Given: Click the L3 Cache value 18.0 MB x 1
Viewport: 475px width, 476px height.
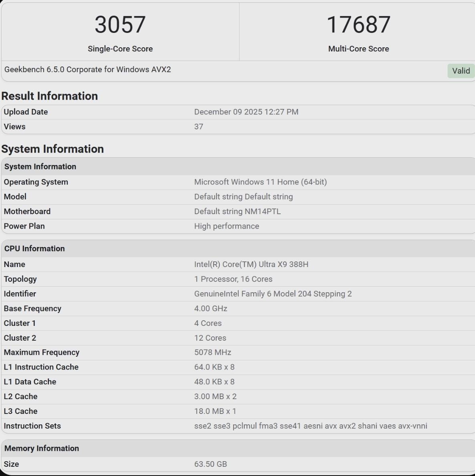Looking at the screenshot, I should [x=215, y=411].
